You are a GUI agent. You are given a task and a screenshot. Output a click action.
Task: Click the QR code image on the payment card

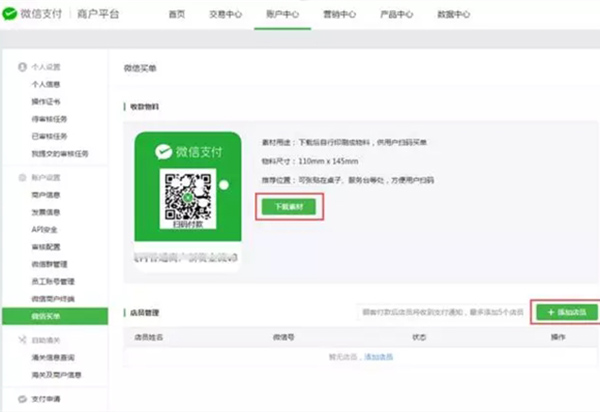(x=188, y=195)
